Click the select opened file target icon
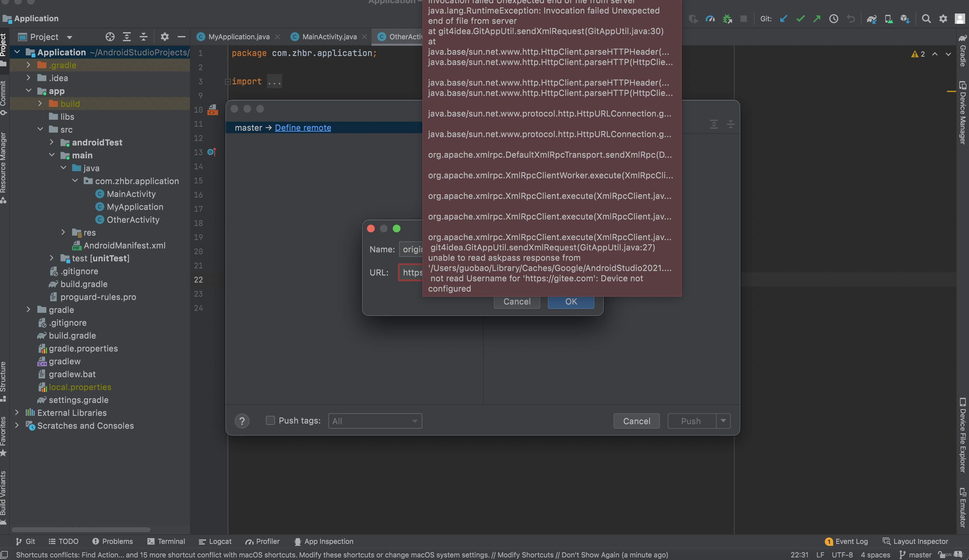969x560 pixels. [110, 37]
